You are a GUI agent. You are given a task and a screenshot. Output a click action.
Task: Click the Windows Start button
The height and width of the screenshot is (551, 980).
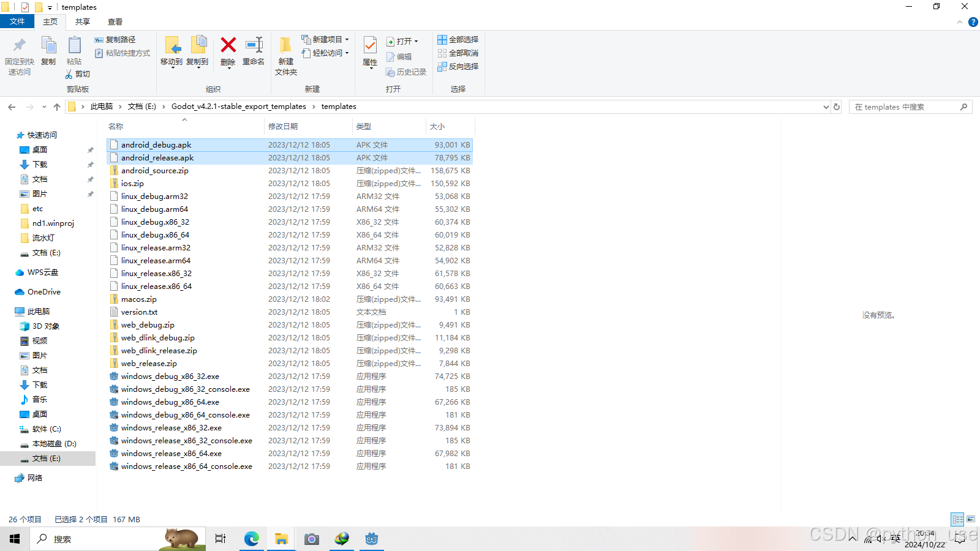click(x=15, y=539)
